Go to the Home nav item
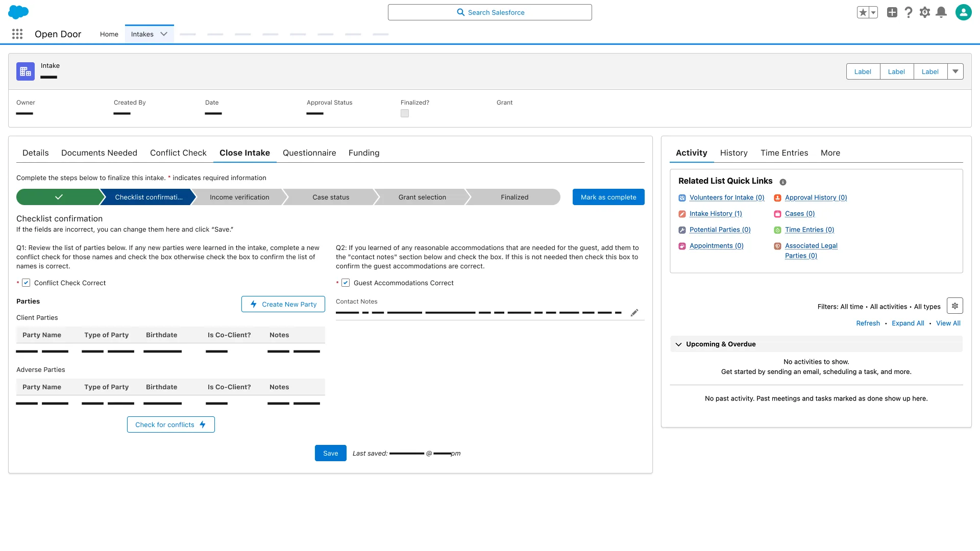Image resolution: width=980 pixels, height=551 pixels. [x=109, y=34]
